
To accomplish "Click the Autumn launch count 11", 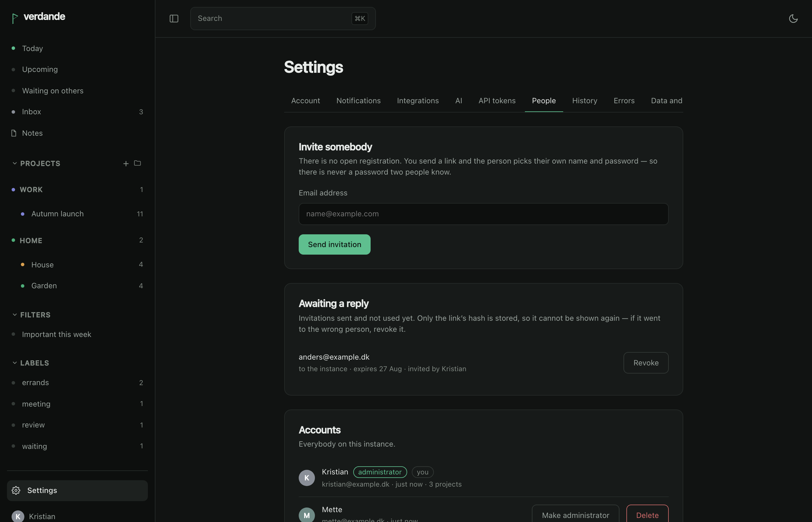I will point(140,214).
